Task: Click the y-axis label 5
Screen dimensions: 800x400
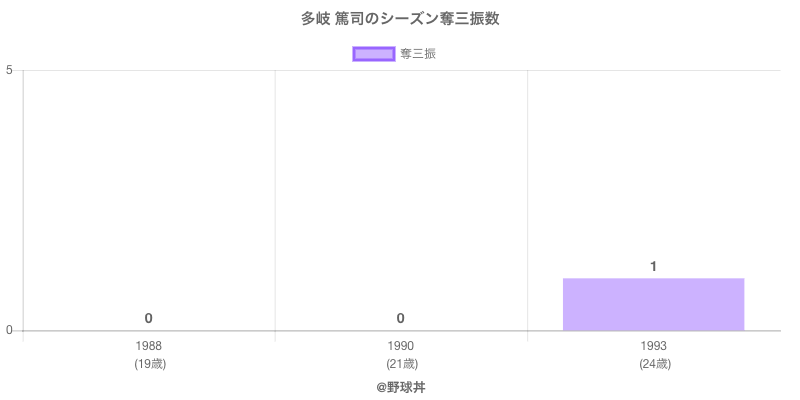Action: [x=9, y=70]
